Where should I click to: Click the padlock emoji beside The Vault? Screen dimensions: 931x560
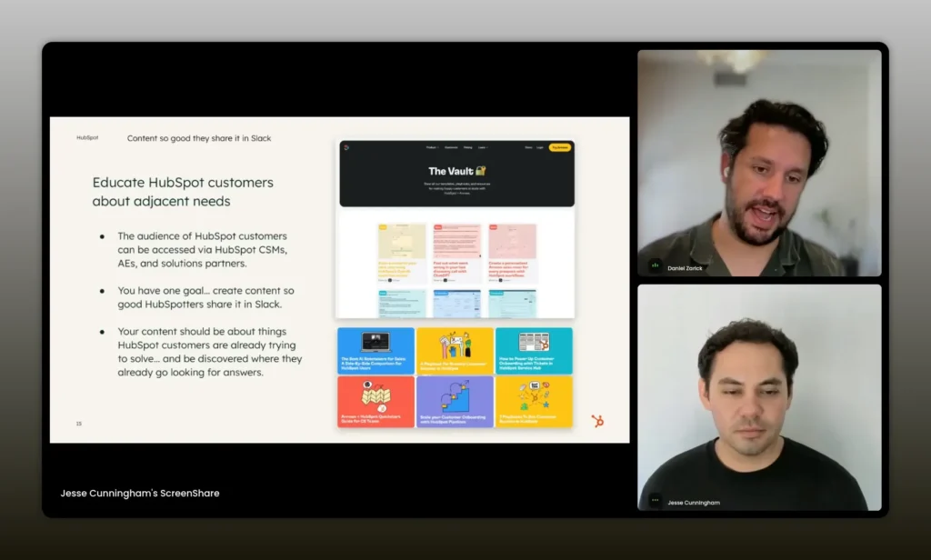[480, 171]
